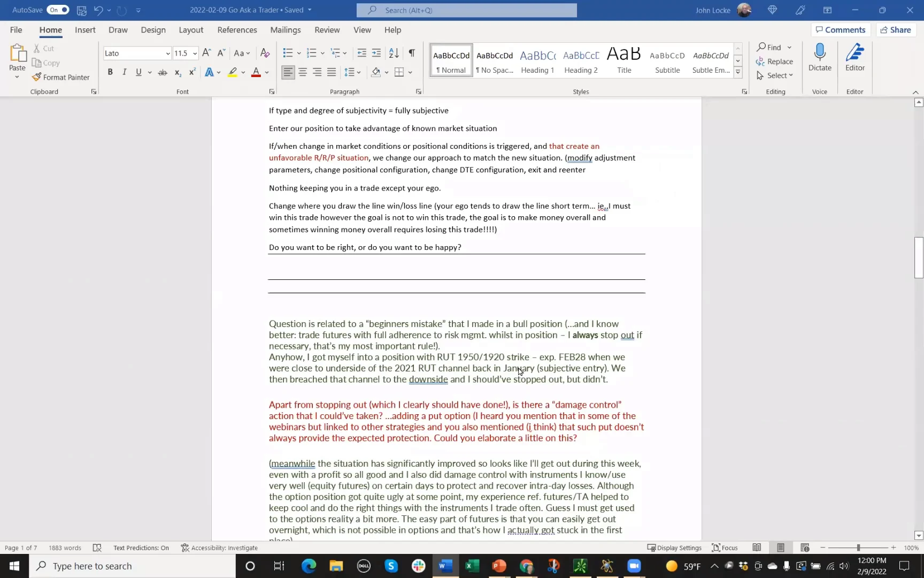
Task: Open Excel from taskbar
Action: click(472, 566)
